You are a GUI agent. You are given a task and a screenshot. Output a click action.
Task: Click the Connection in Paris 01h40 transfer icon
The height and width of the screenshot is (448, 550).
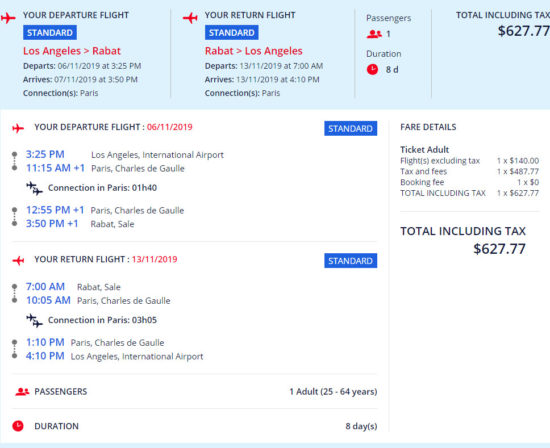(x=34, y=188)
